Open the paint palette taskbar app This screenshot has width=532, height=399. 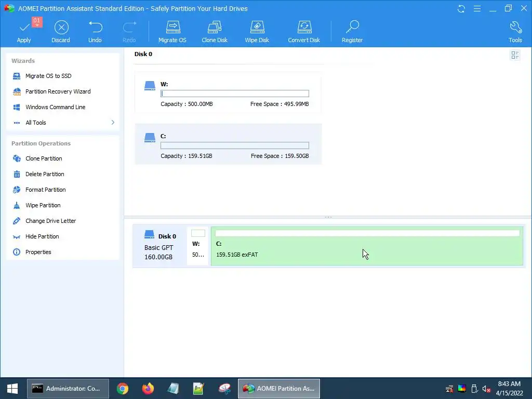coord(224,389)
